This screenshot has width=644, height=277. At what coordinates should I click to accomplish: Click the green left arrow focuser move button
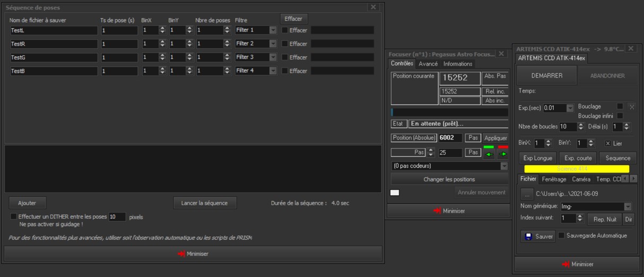(x=488, y=154)
